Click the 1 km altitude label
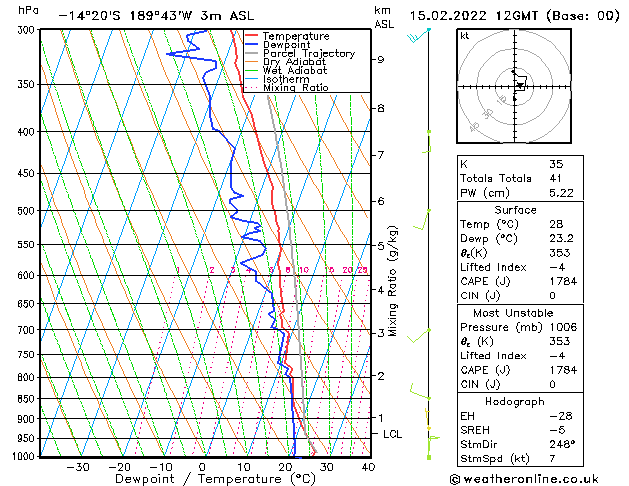629x486 pixels. (x=381, y=418)
